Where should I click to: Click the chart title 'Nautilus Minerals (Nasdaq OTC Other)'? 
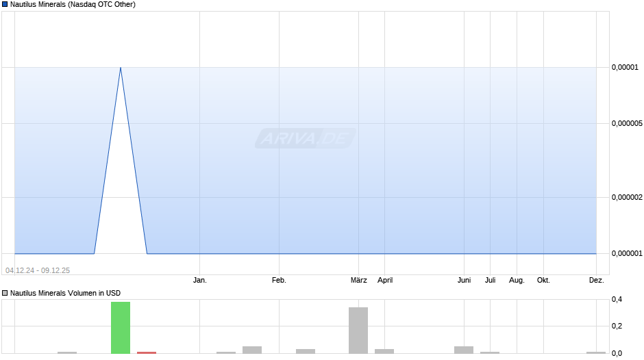point(73,5)
